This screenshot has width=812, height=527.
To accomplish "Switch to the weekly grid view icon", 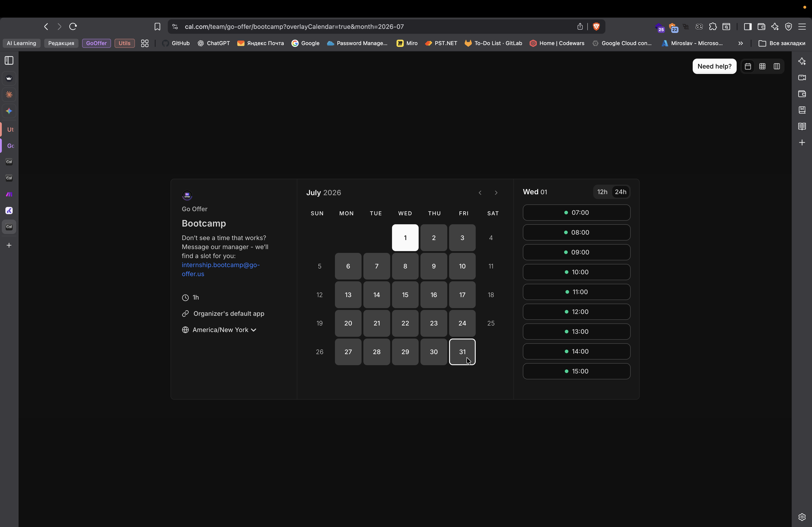I will pos(762,66).
